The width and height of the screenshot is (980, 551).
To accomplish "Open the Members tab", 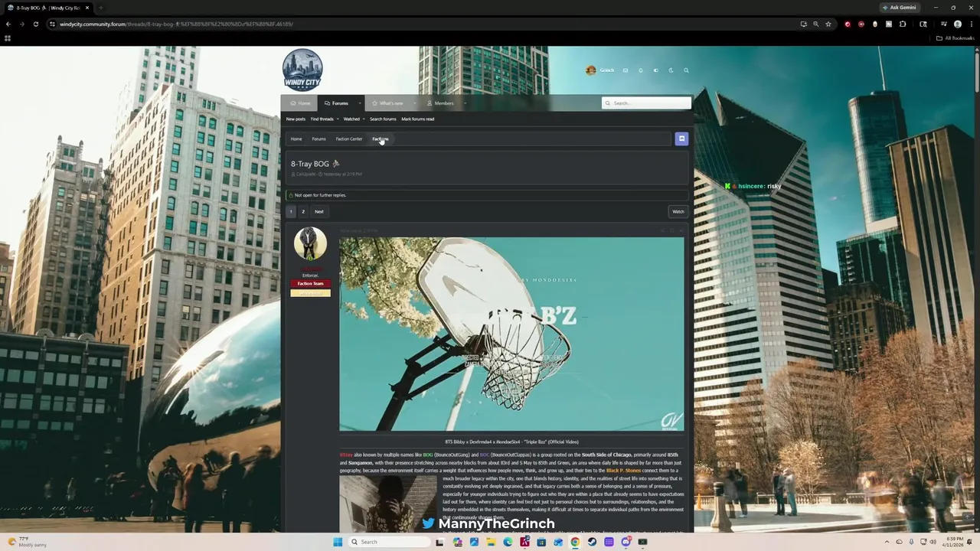I will click(440, 103).
